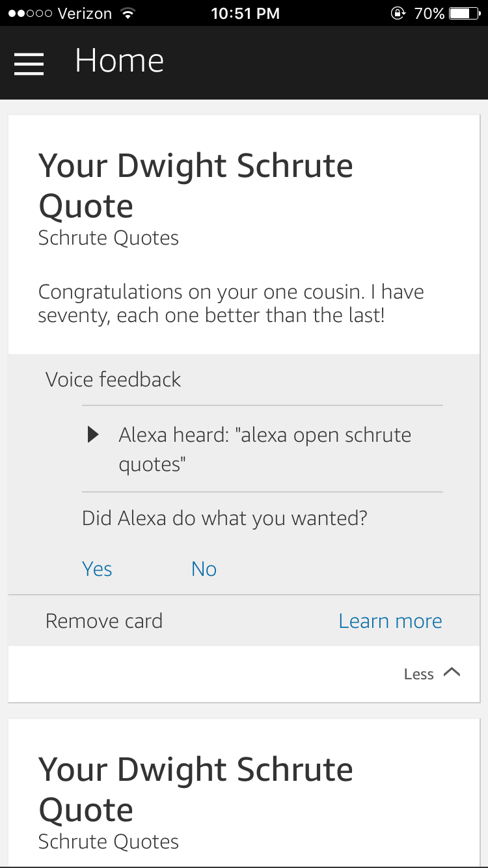Tap the first Your Dwight Schrute Quote title
The image size is (488, 868).
tap(195, 185)
